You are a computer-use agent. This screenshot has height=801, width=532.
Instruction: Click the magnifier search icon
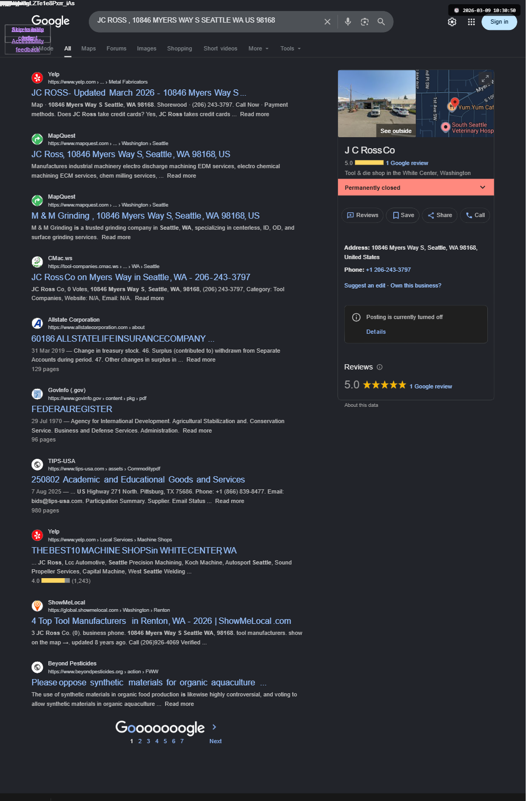[381, 22]
